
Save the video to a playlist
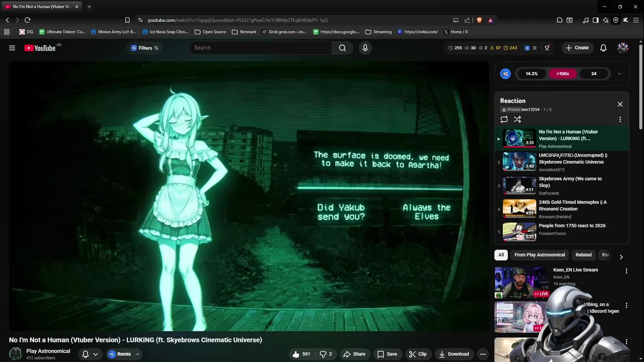point(387,354)
